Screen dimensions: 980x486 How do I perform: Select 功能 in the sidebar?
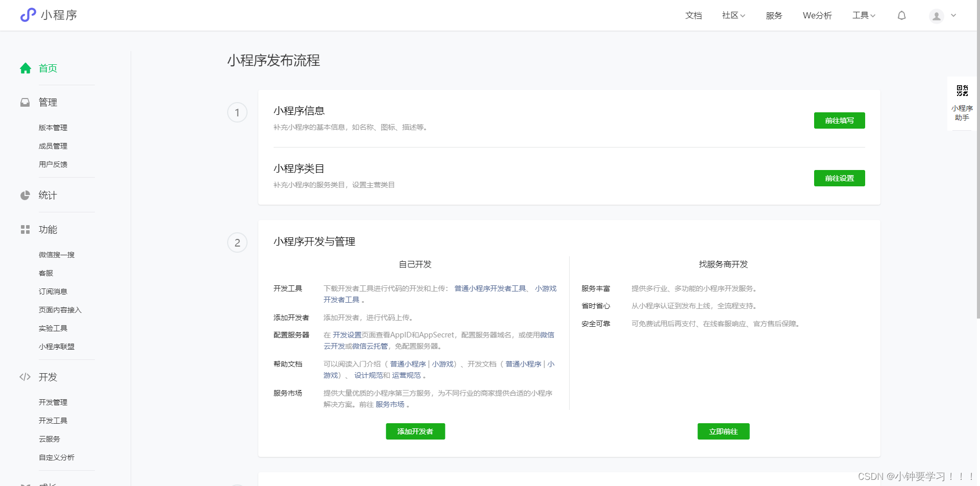[x=48, y=229]
